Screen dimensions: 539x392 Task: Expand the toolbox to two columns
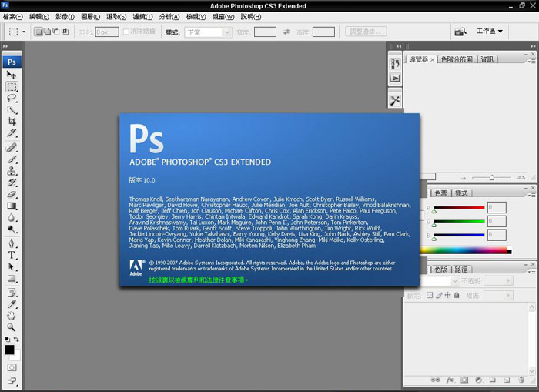point(5,45)
